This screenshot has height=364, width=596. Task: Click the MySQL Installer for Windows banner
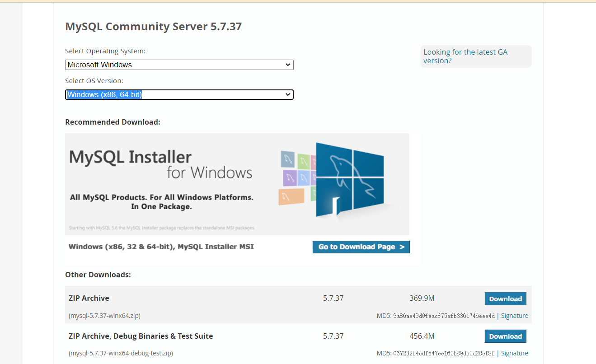[237, 184]
